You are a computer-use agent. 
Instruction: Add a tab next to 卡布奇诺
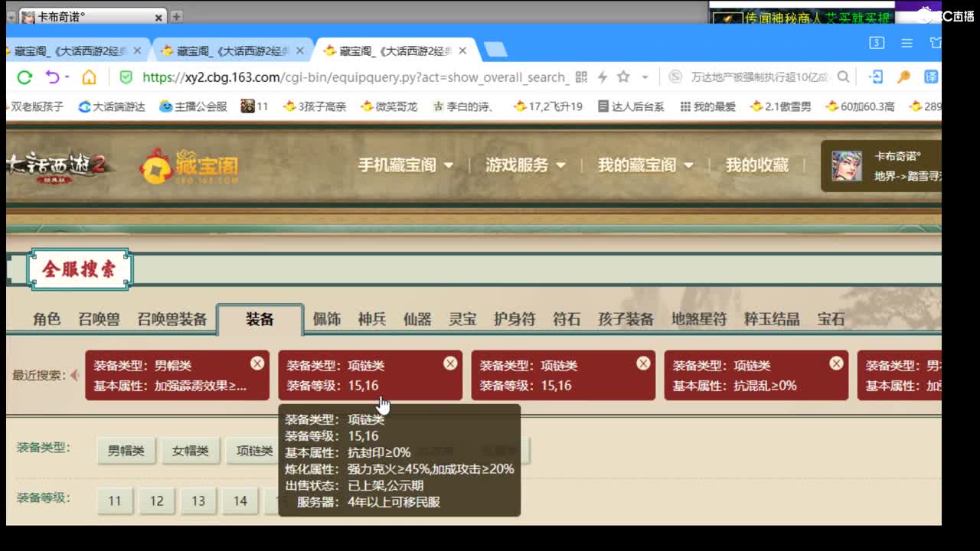click(176, 16)
